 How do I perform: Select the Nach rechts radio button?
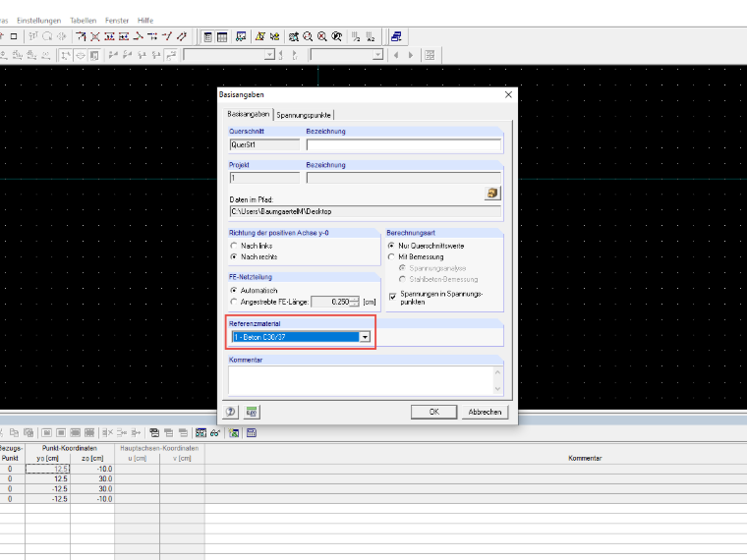click(x=234, y=256)
